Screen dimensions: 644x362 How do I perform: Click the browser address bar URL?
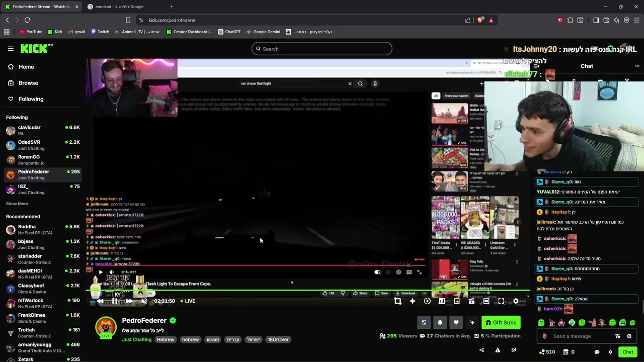[172, 20]
